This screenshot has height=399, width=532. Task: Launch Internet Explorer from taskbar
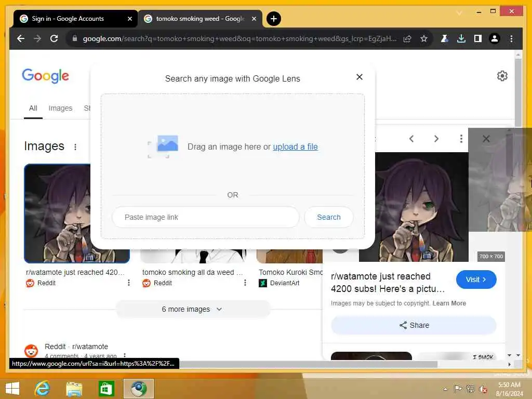(43, 389)
